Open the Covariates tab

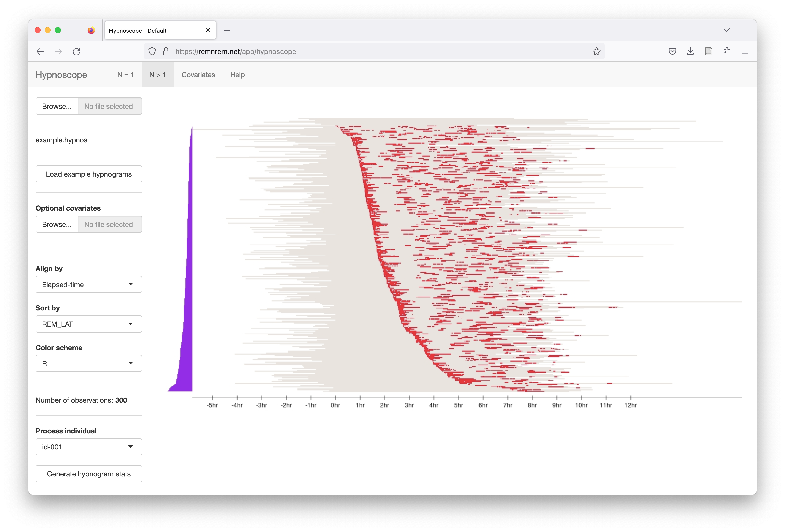coord(198,75)
